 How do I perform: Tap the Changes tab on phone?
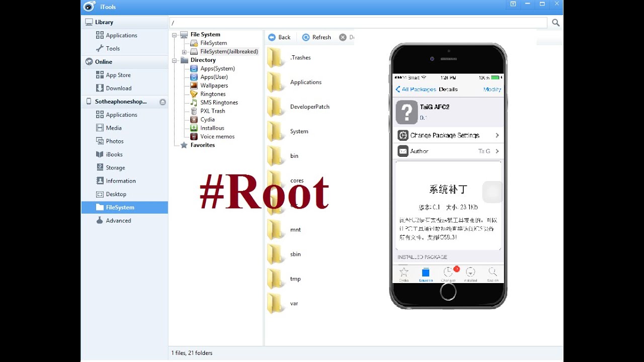(449, 274)
